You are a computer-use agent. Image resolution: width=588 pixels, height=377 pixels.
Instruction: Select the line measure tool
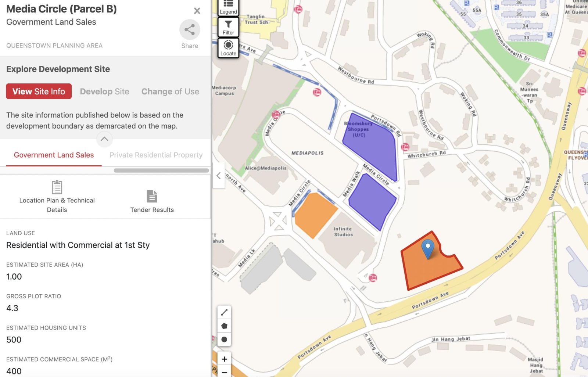coord(224,312)
